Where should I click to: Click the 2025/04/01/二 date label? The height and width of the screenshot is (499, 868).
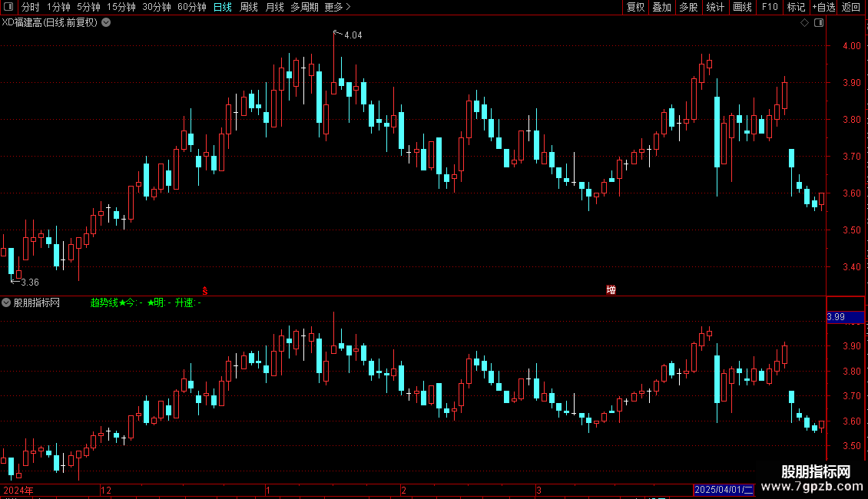(x=724, y=490)
